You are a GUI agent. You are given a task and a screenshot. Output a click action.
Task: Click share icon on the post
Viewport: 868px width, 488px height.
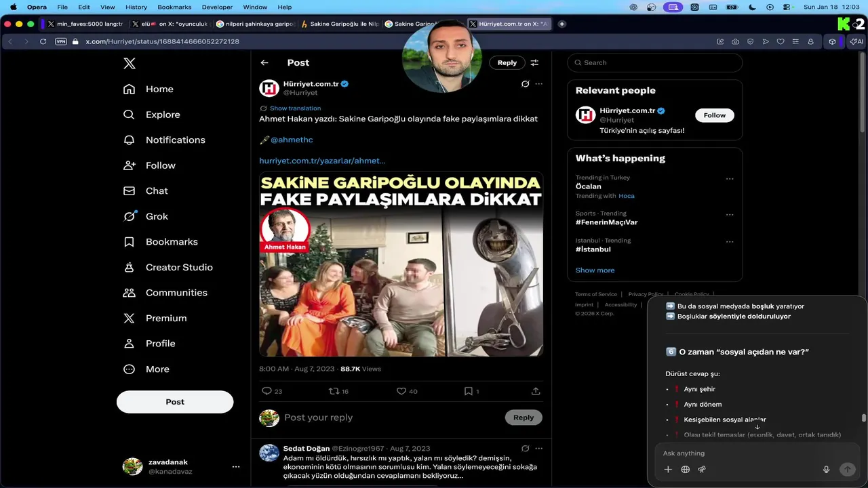[536, 391]
